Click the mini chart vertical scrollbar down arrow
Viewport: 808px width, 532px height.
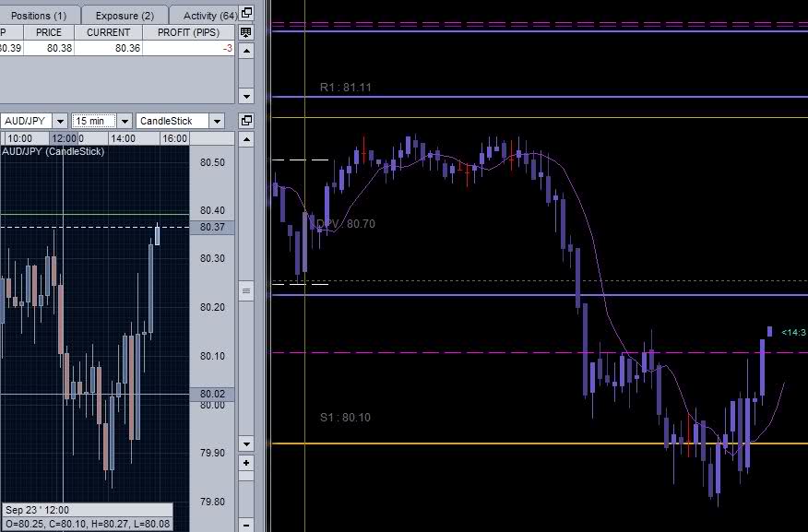(246, 443)
